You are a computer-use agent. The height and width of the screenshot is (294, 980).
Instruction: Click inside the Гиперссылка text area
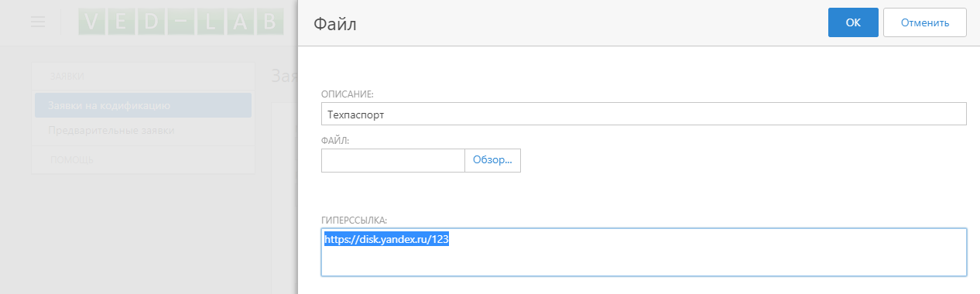(x=644, y=252)
